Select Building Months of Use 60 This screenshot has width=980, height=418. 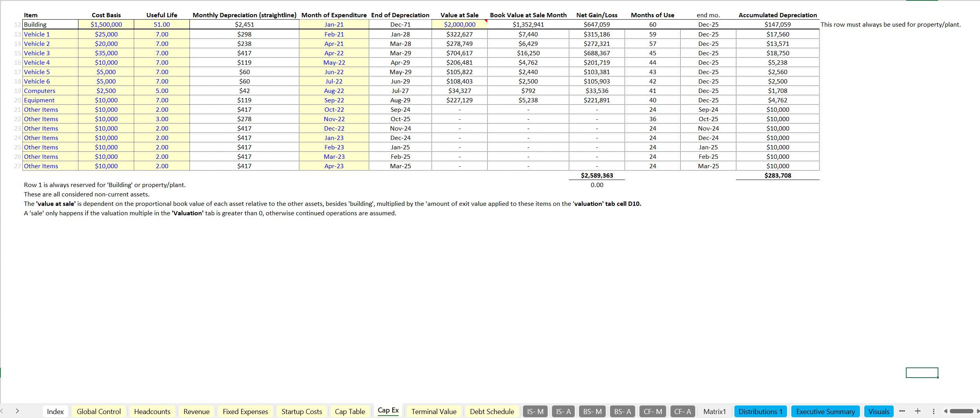(x=652, y=24)
